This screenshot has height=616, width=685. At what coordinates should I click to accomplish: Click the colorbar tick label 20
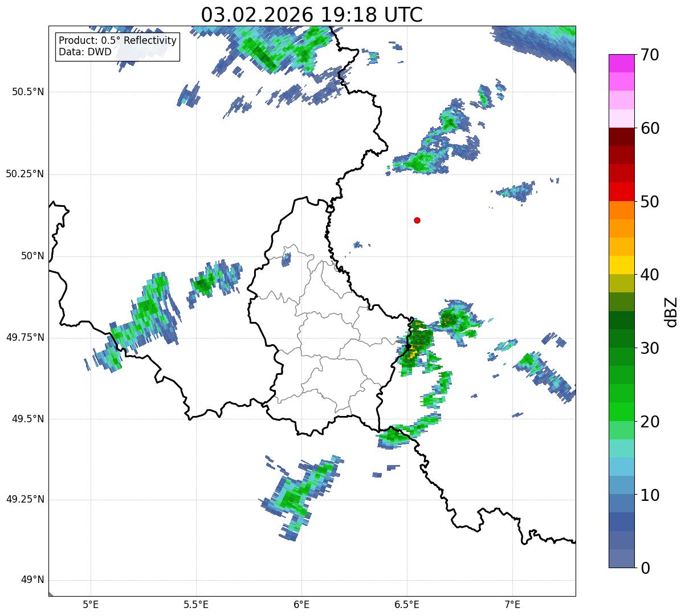point(650,422)
